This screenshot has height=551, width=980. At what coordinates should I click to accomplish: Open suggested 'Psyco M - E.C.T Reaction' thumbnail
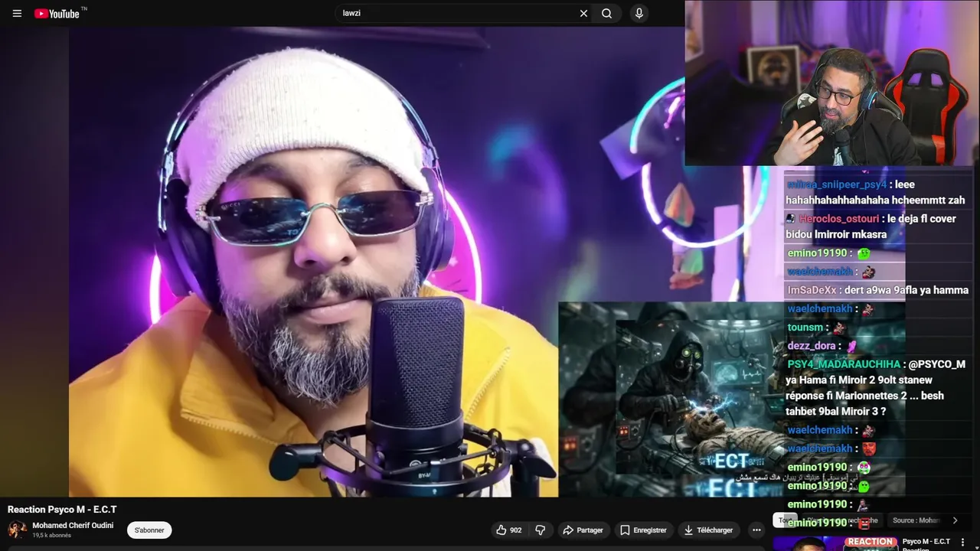tap(835, 543)
